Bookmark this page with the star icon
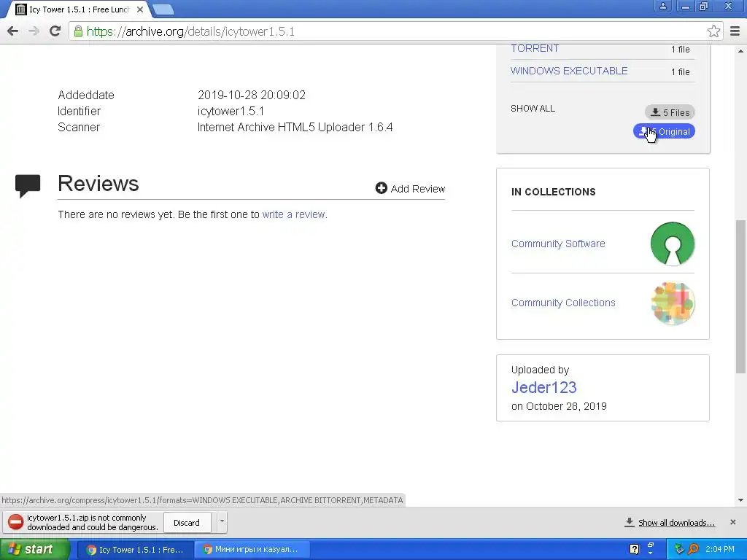The height and width of the screenshot is (560, 747). pos(713,31)
